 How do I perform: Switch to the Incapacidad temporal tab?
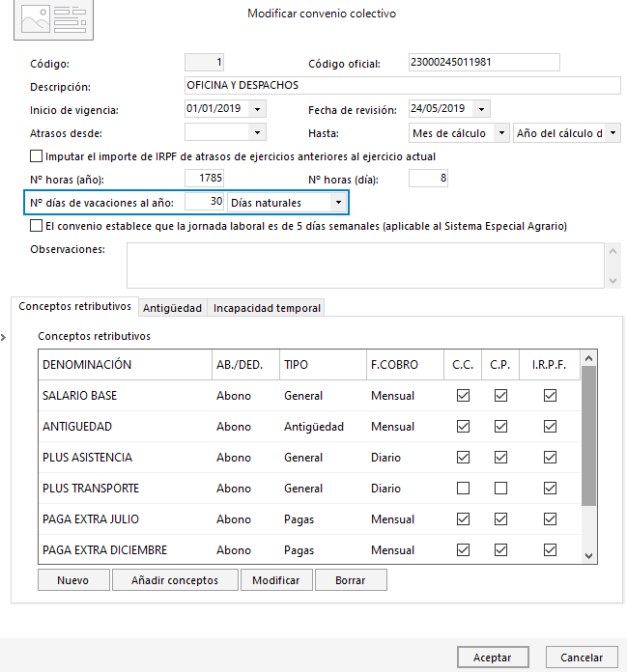[267, 308]
